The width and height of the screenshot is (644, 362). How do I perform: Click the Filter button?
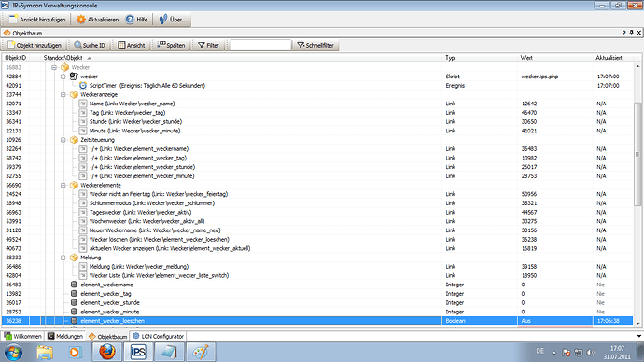click(x=209, y=45)
